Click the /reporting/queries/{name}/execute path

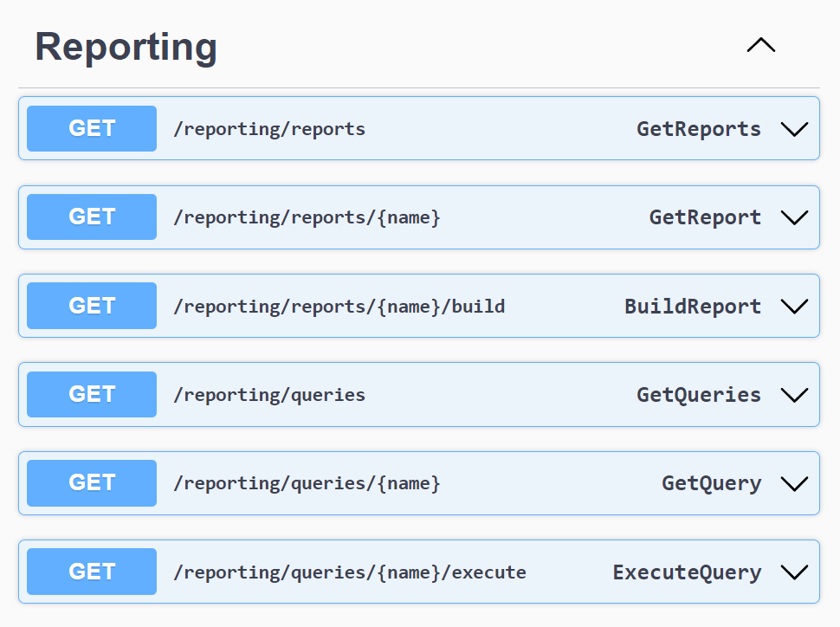point(350,572)
